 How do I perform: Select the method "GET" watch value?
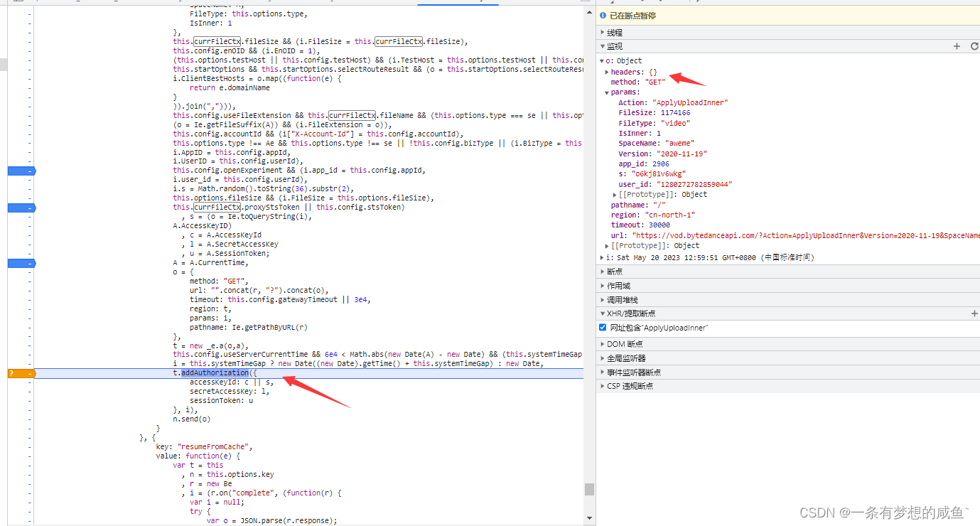click(655, 82)
